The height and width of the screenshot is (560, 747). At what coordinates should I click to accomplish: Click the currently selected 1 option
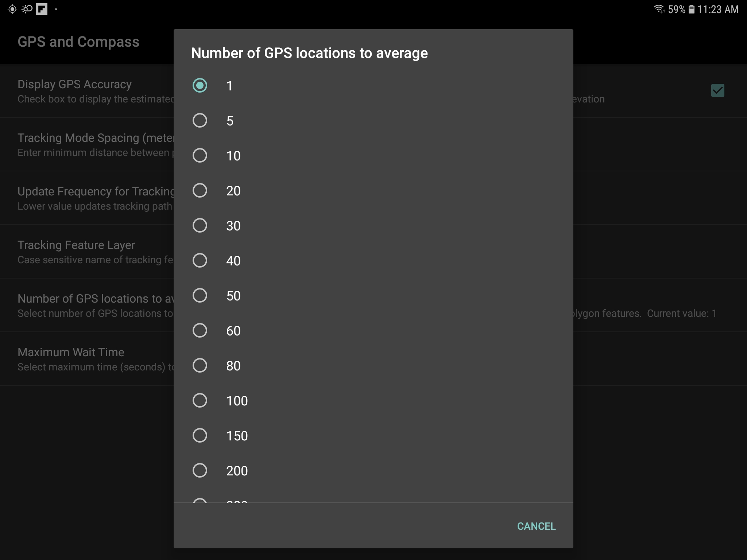click(x=200, y=86)
